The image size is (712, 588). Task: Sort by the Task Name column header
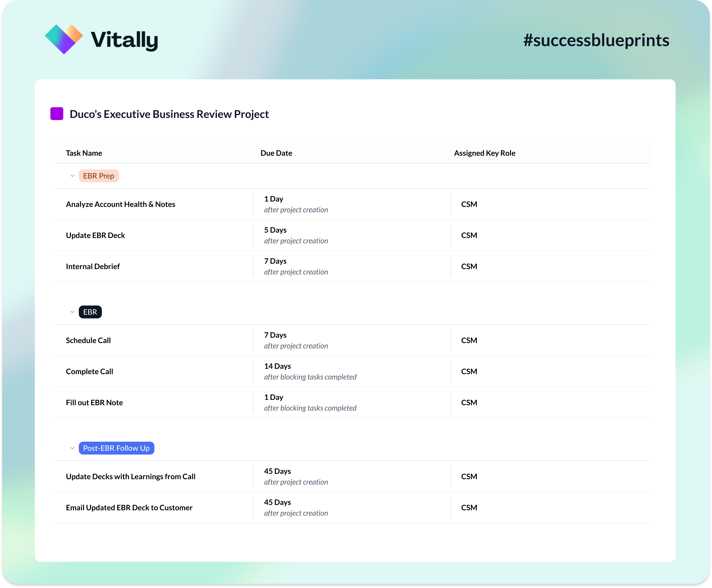point(84,153)
